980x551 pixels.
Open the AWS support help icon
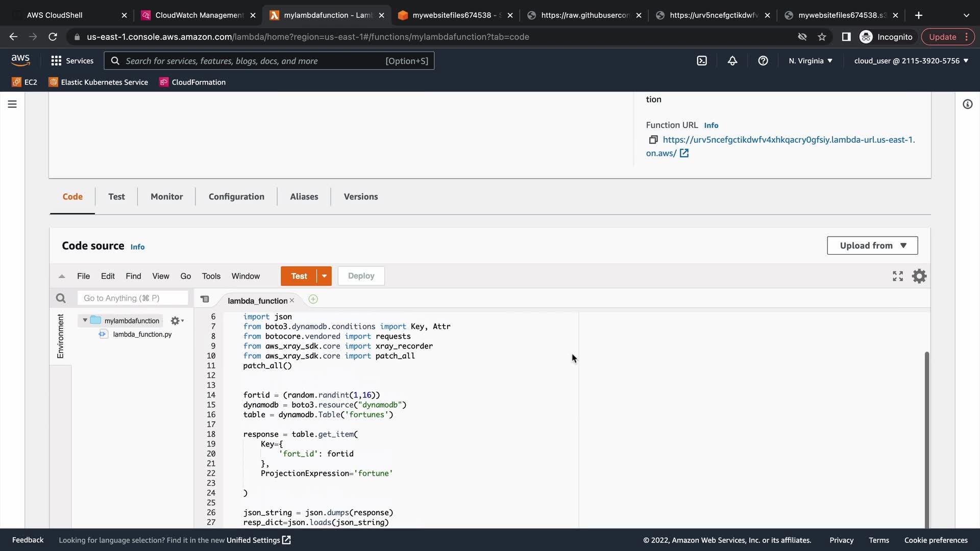click(763, 61)
